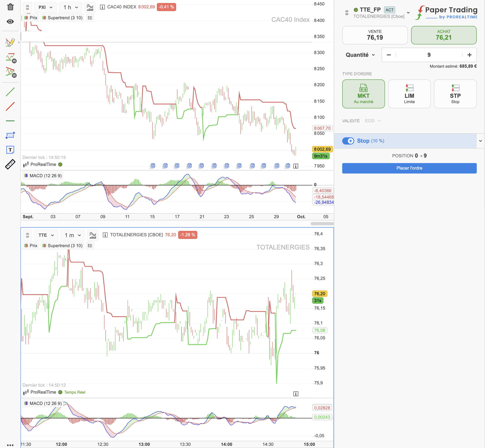
Task: Select the pencil drawing tool
Action: click(x=10, y=42)
